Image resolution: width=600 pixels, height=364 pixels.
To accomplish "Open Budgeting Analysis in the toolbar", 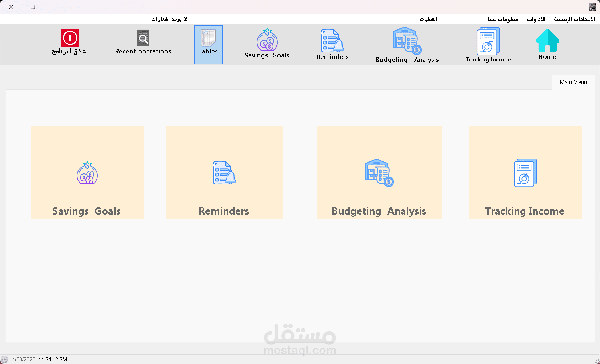I will pos(407,45).
